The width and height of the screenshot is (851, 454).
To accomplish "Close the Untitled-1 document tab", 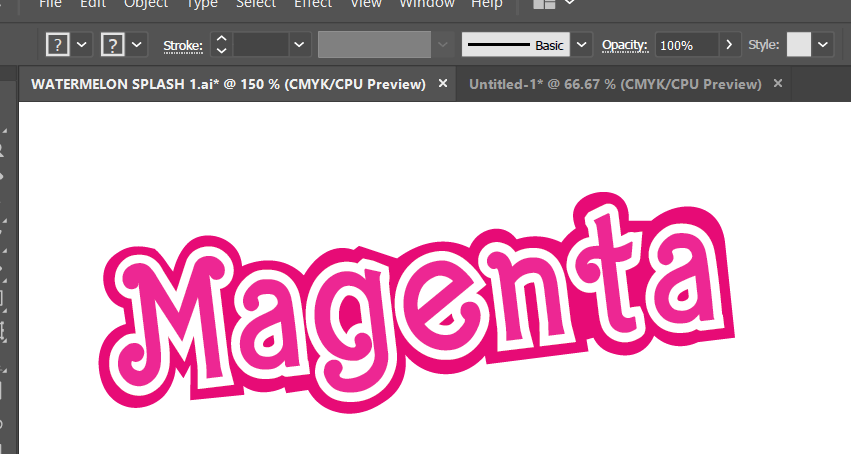I will coord(777,84).
